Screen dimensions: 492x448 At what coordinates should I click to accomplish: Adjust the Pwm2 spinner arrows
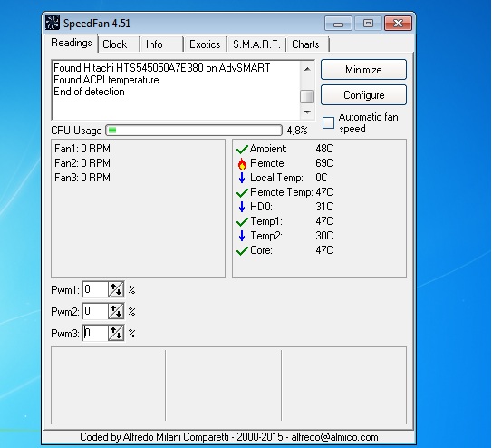coord(116,311)
